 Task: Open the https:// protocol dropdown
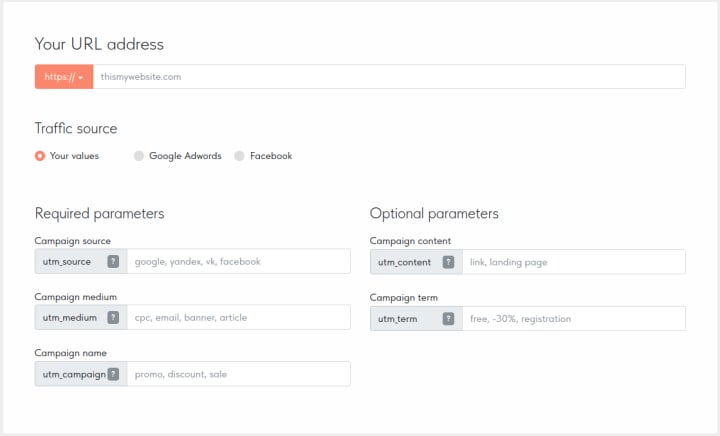click(x=64, y=77)
